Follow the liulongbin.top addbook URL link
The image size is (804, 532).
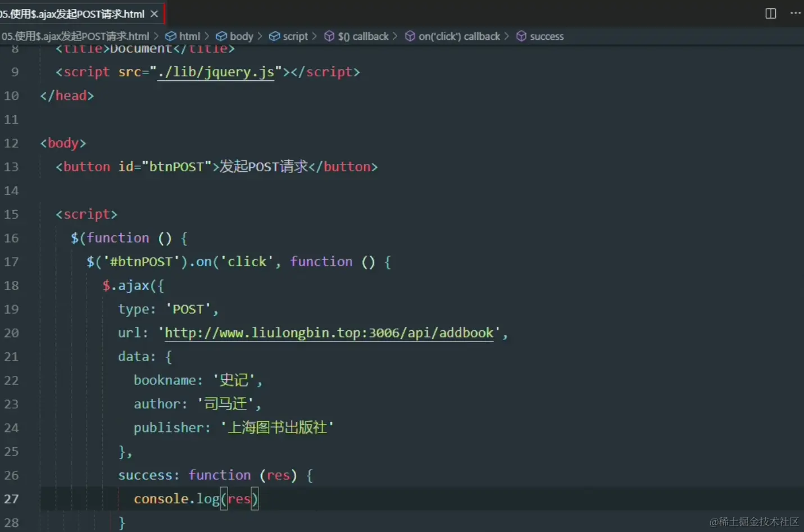tap(329, 333)
